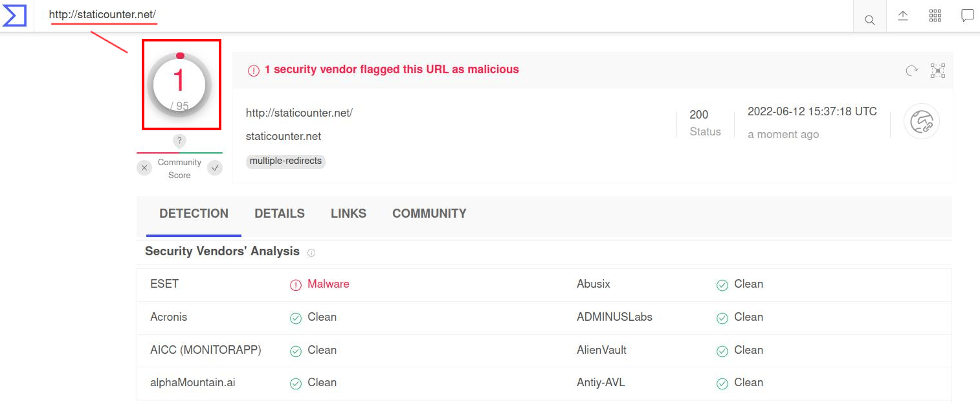
Task: Select the LINKS tab
Action: (348, 213)
